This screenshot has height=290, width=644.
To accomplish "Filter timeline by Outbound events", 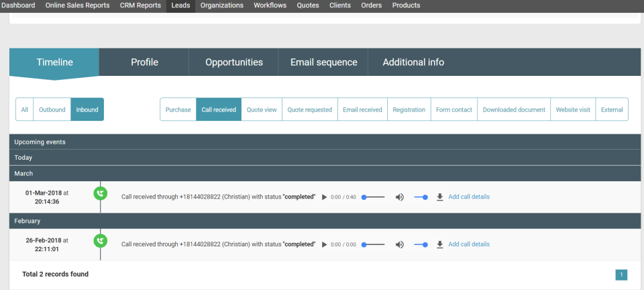I will 52,109.
